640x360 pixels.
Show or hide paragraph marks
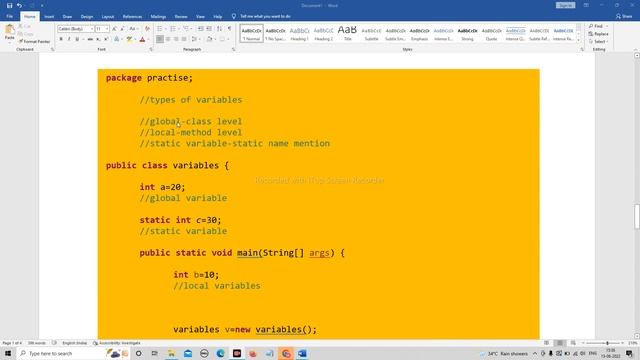tap(229, 29)
